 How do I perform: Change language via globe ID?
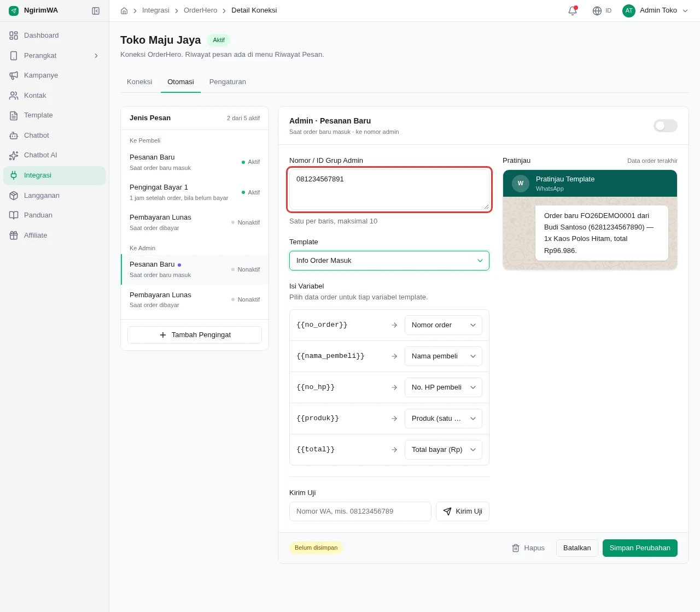[x=602, y=11]
